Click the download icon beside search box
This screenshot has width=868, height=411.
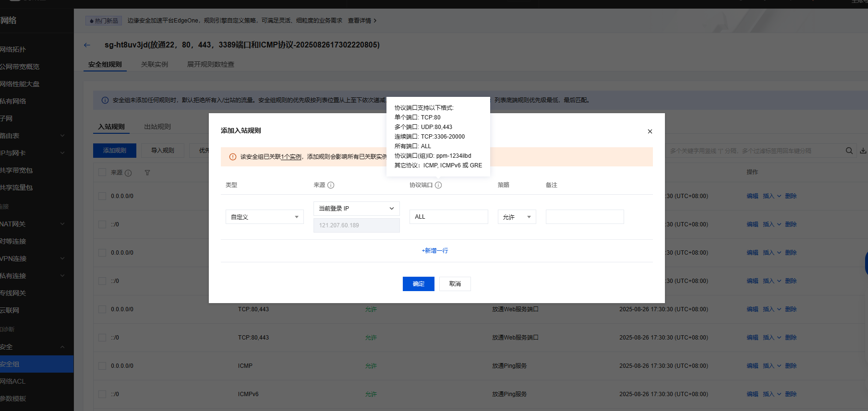(x=863, y=151)
